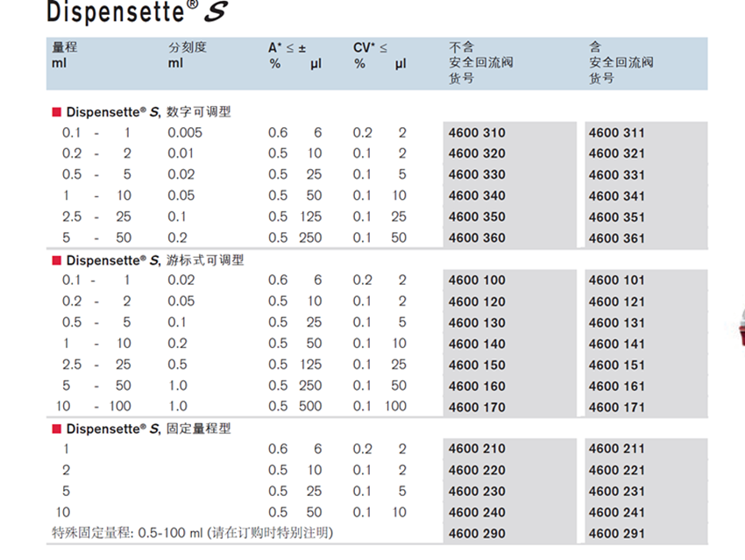Select catalog number 4600 140
745x560 pixels.
(477, 344)
